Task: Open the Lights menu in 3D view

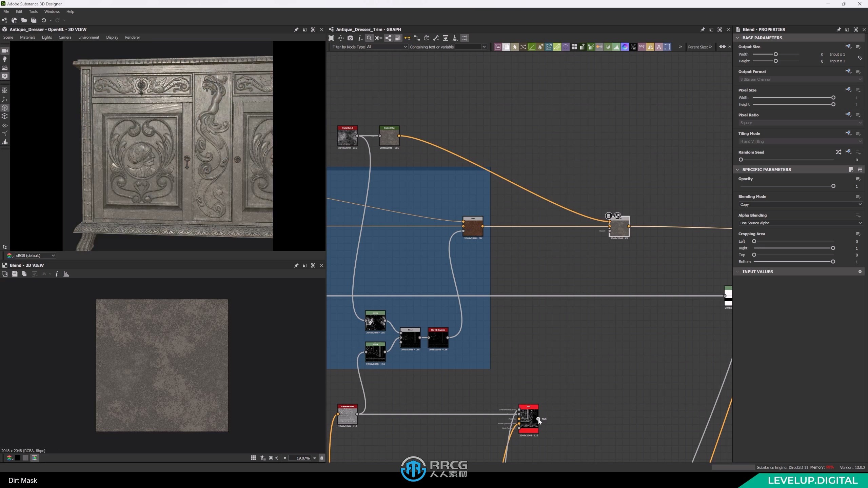Action: click(47, 37)
